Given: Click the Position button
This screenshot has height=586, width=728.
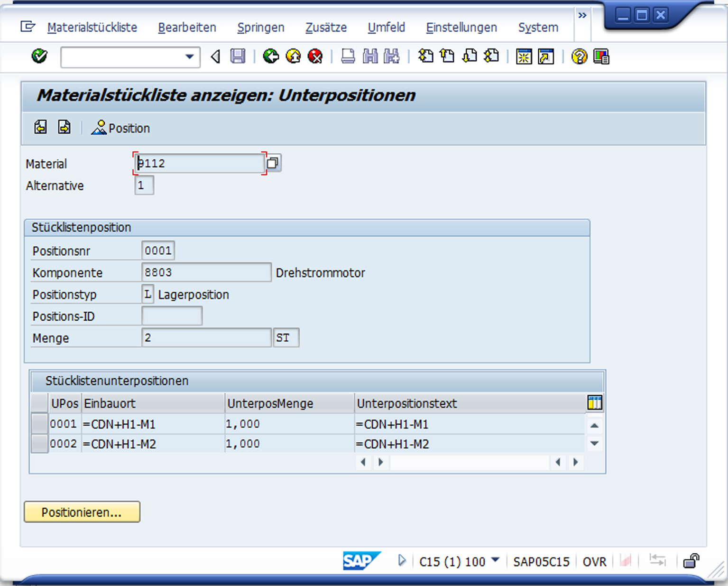Looking at the screenshot, I should [121, 128].
